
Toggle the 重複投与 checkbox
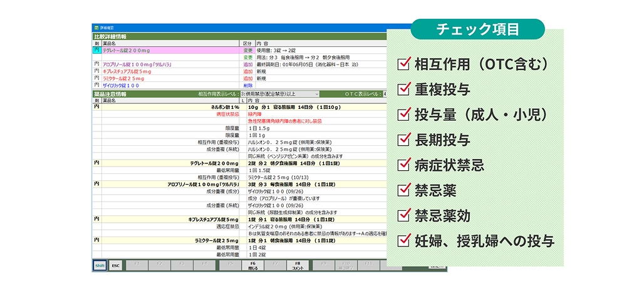405,89
